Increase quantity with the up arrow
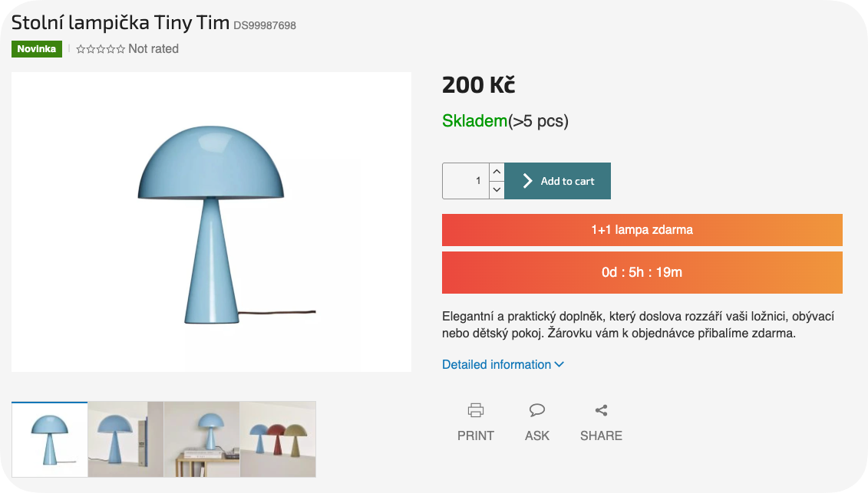The height and width of the screenshot is (493, 868). [497, 173]
